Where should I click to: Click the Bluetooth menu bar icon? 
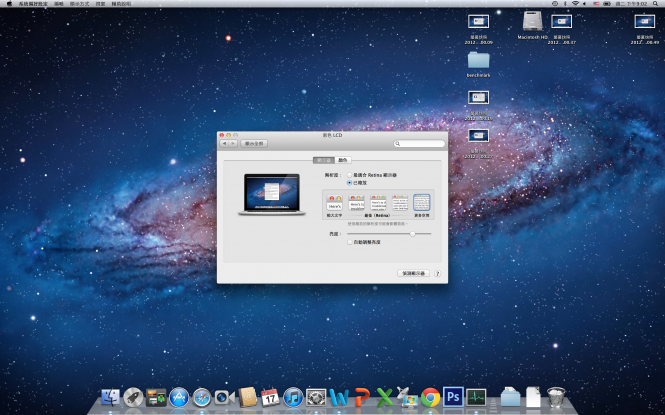click(x=565, y=3)
